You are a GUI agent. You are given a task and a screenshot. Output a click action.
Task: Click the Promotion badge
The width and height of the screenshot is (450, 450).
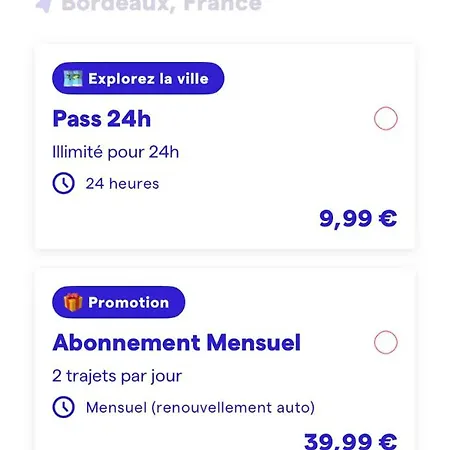[x=118, y=302]
